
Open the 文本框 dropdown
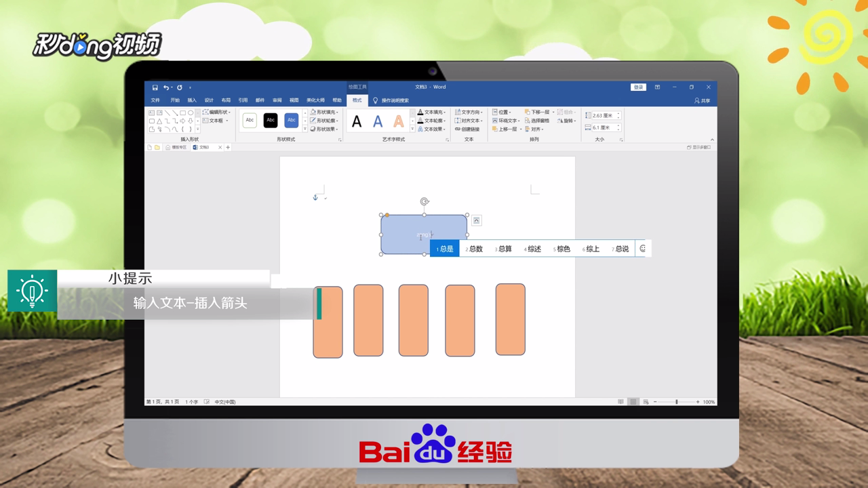tap(215, 121)
